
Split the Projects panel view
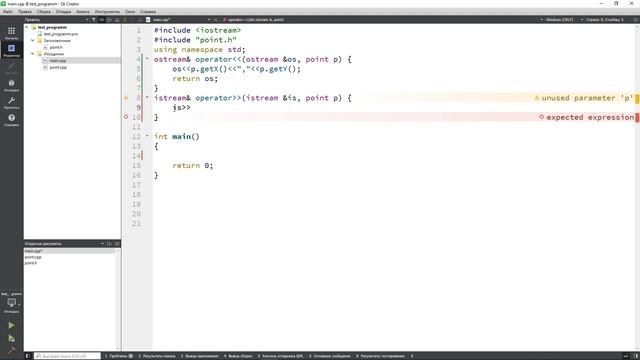pyautogui.click(x=109, y=20)
